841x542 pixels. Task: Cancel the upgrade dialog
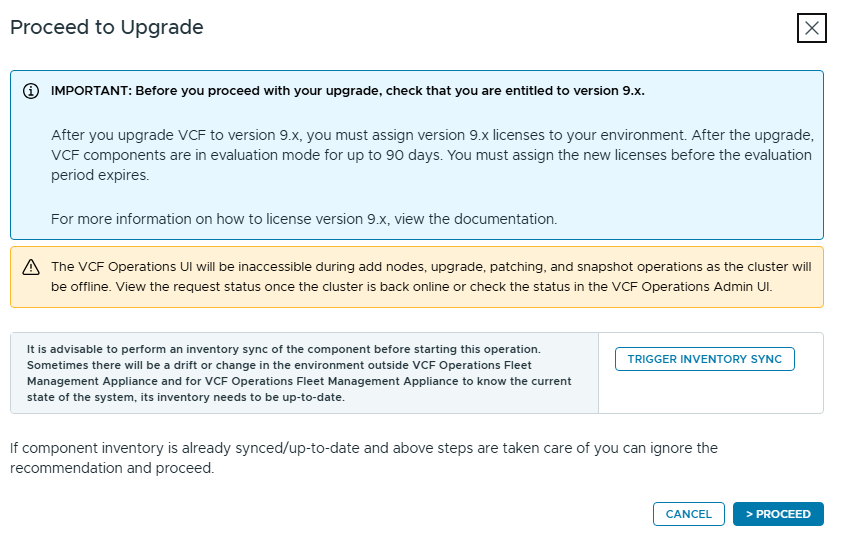click(688, 514)
